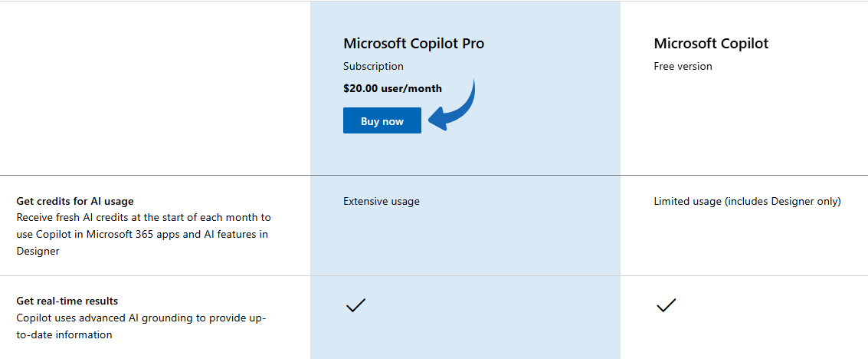
Task: Click the Free version label
Action: pyautogui.click(x=683, y=66)
